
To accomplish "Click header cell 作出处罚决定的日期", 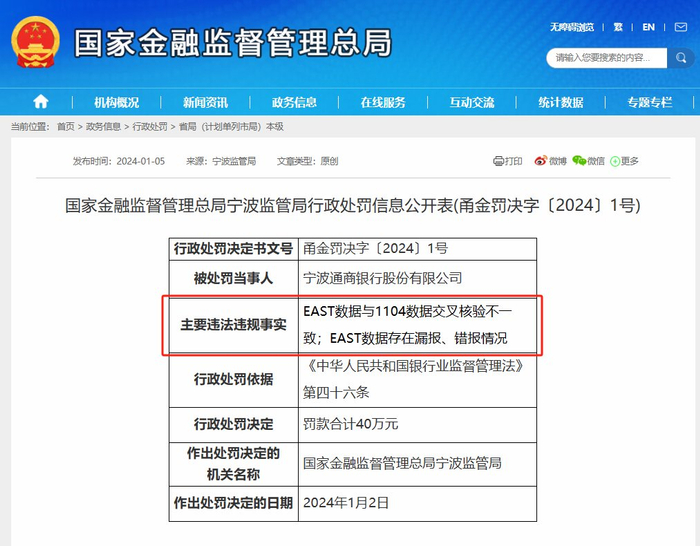I will click(233, 503).
